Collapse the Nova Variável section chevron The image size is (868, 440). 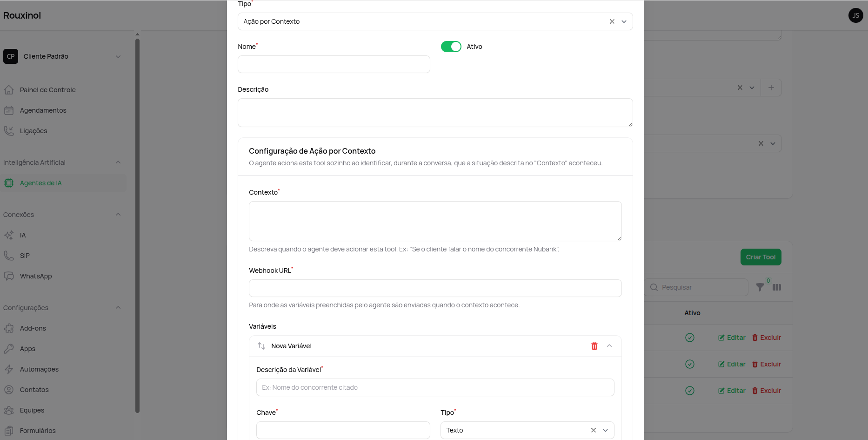pyautogui.click(x=609, y=346)
